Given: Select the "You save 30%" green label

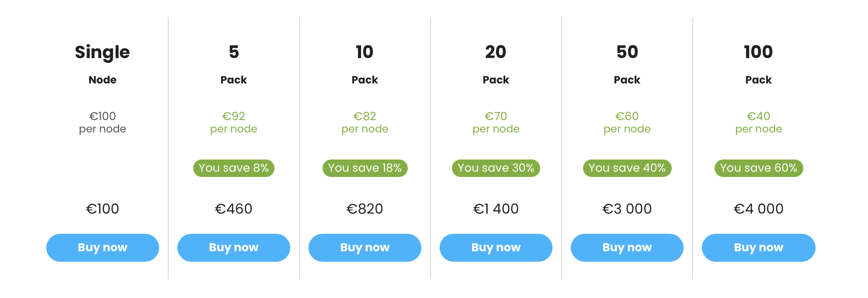Looking at the screenshot, I should [496, 168].
